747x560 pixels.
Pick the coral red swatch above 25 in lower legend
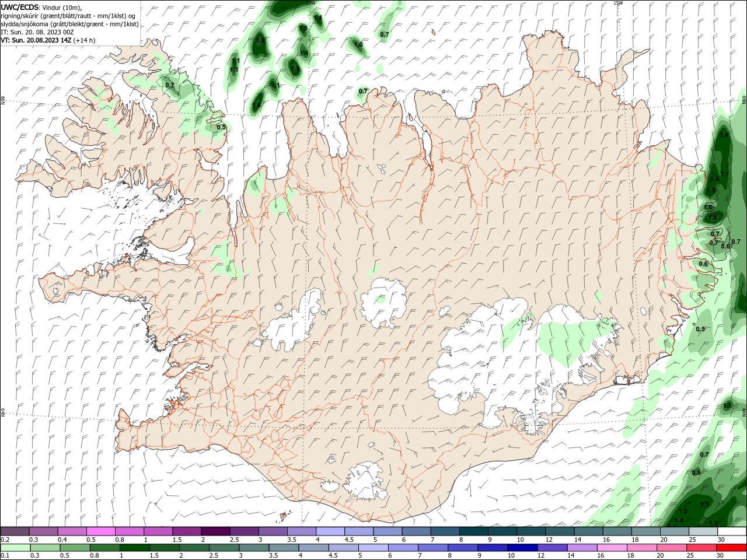click(x=701, y=547)
